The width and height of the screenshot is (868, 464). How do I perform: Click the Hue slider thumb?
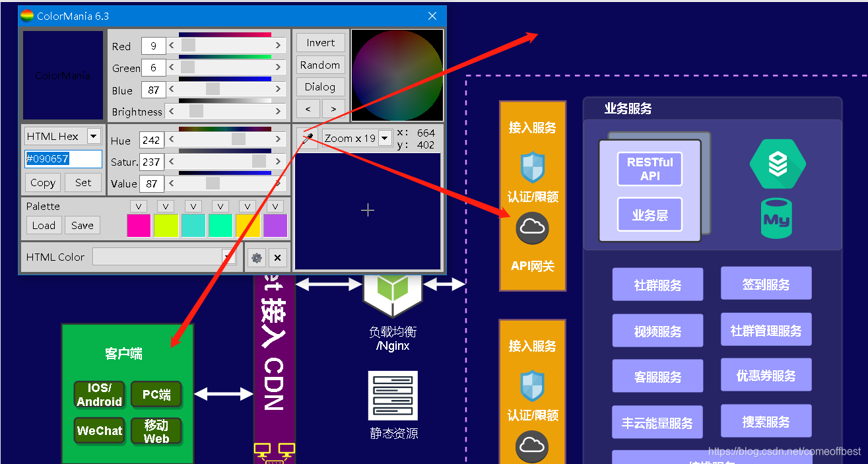238,139
